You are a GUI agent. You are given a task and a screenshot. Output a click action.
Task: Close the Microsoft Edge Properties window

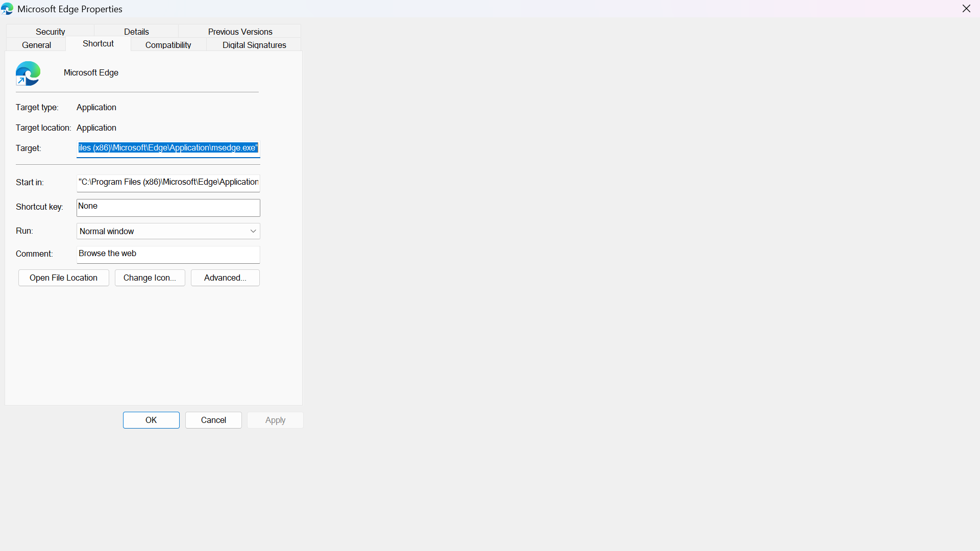[x=966, y=9]
